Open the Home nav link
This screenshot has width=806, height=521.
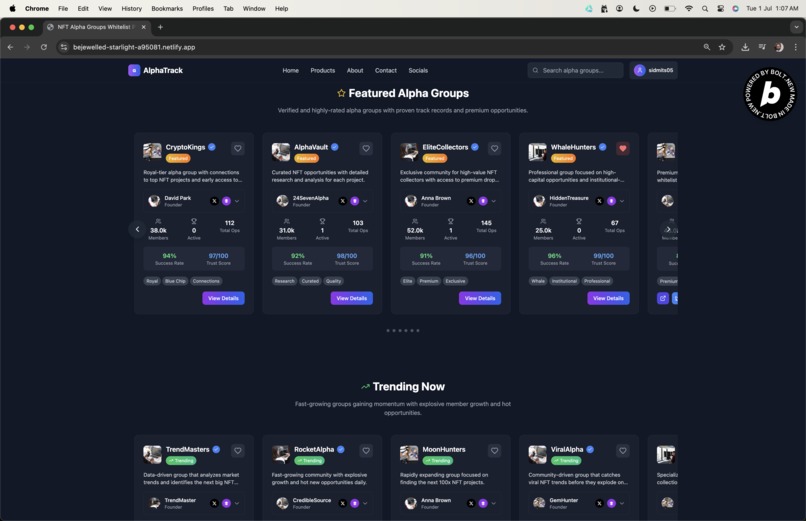tap(290, 70)
